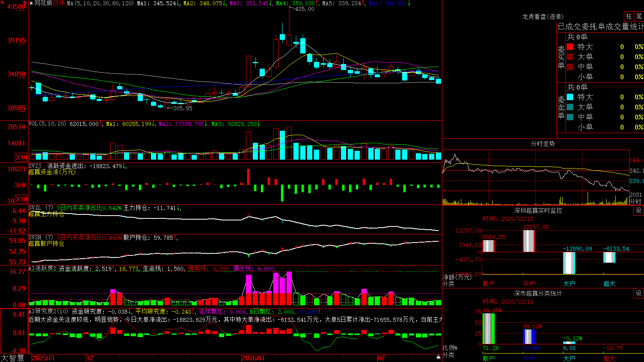Click the red 特大 buy-order color swatch
The width and height of the screenshot is (644, 362).
570,47
